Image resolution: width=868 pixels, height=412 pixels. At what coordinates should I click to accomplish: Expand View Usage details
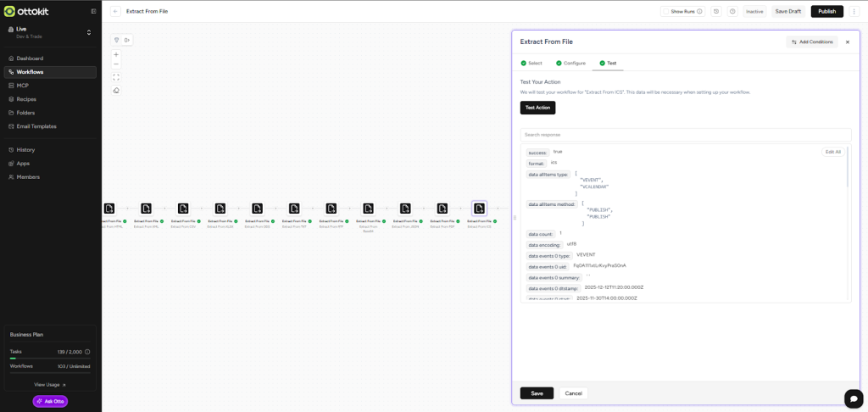(x=50, y=385)
